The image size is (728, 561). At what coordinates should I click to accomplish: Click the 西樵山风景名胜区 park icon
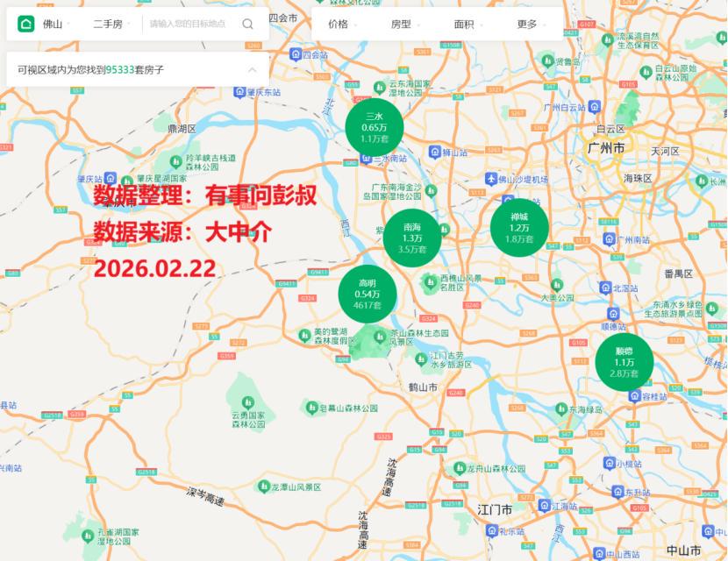click(x=431, y=282)
